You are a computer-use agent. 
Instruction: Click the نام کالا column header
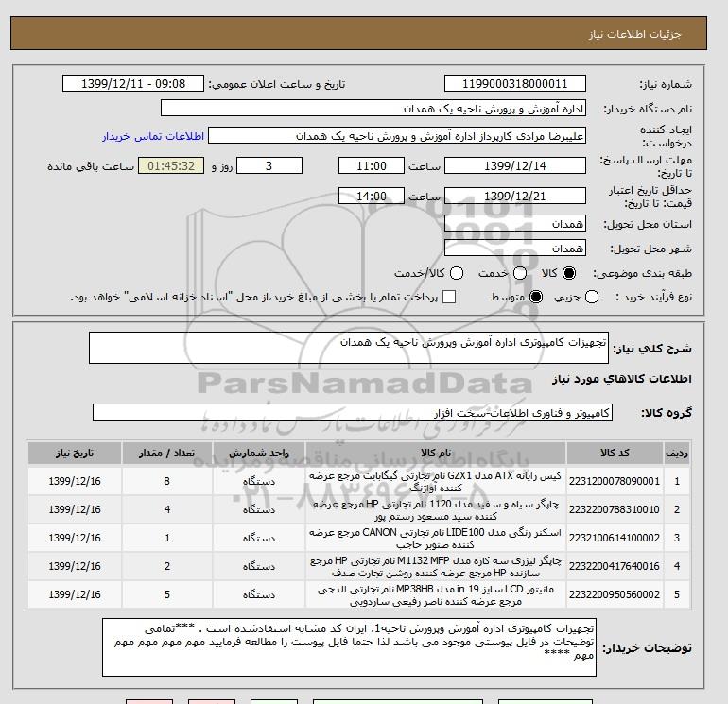point(436,453)
